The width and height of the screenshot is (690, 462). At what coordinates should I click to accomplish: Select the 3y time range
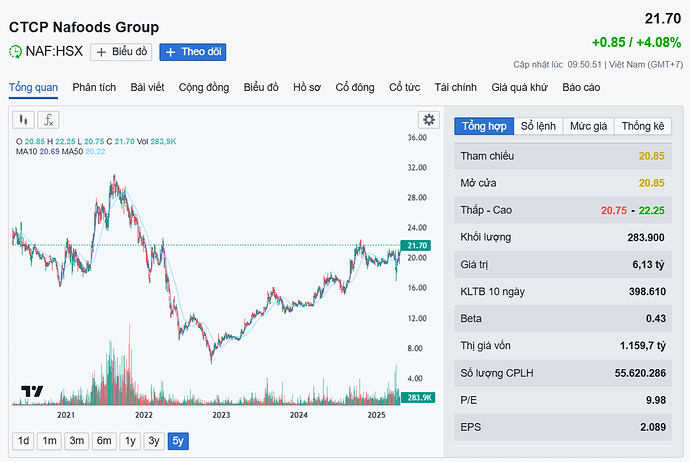pos(153,440)
